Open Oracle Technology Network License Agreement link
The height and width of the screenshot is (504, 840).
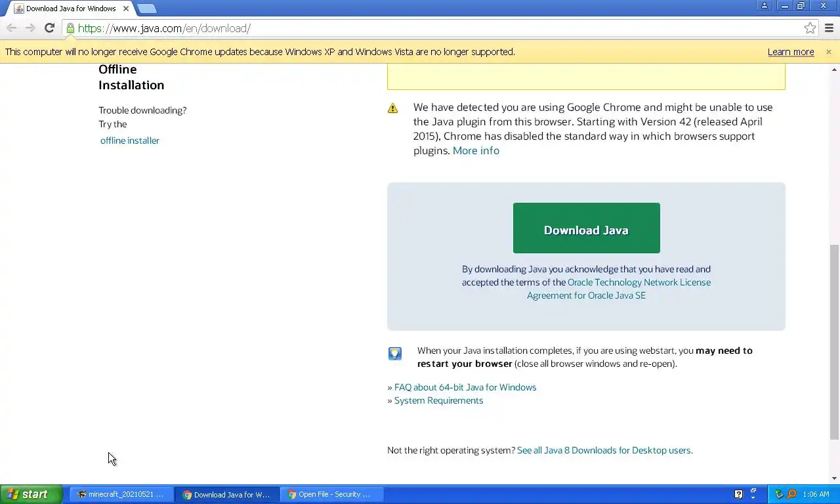coord(619,289)
